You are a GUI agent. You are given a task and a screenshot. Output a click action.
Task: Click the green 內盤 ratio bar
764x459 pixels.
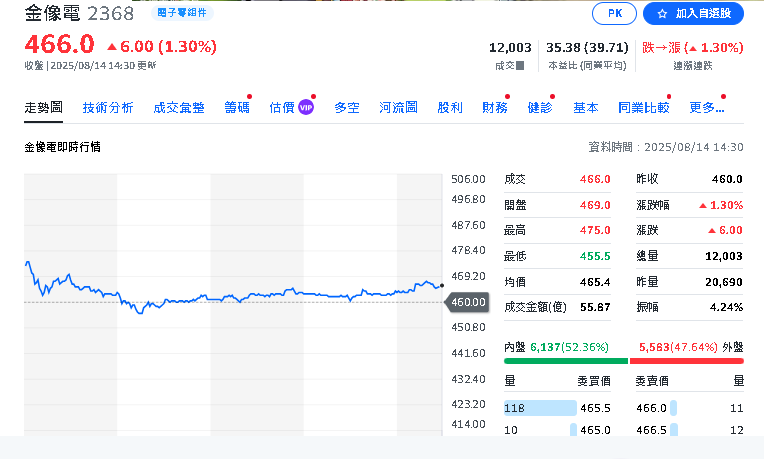click(x=566, y=361)
